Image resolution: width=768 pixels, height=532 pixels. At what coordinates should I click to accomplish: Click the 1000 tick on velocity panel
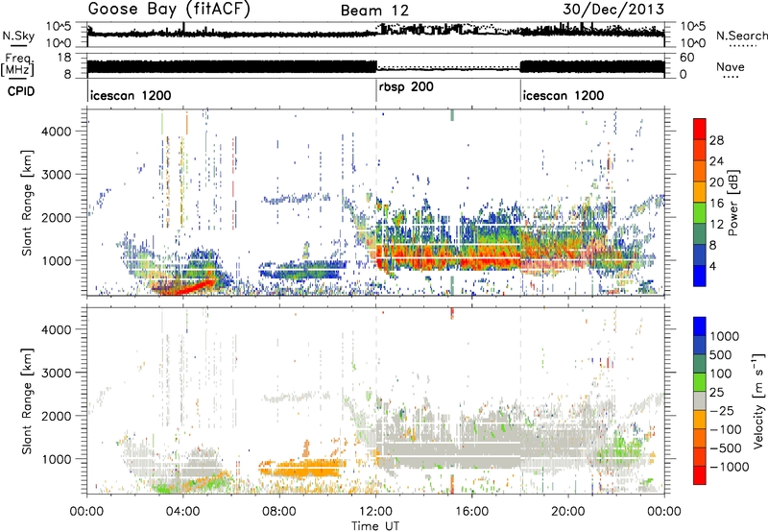pos(59,459)
